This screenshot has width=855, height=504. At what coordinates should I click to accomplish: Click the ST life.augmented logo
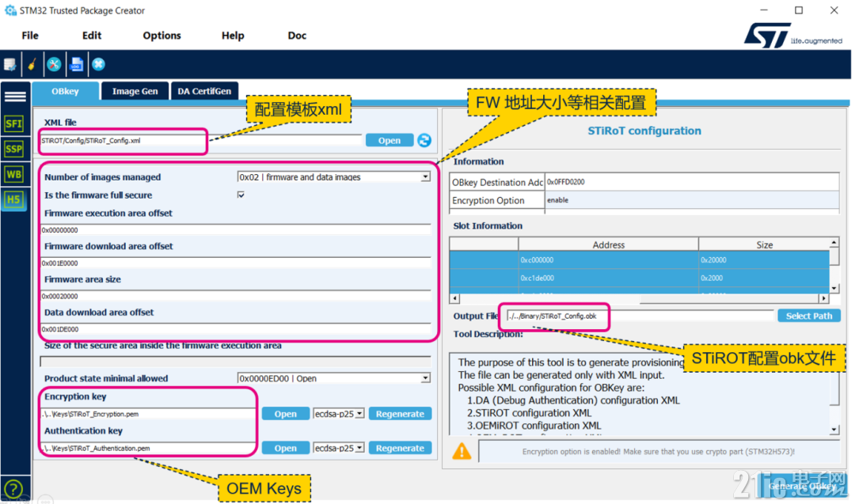click(x=793, y=35)
